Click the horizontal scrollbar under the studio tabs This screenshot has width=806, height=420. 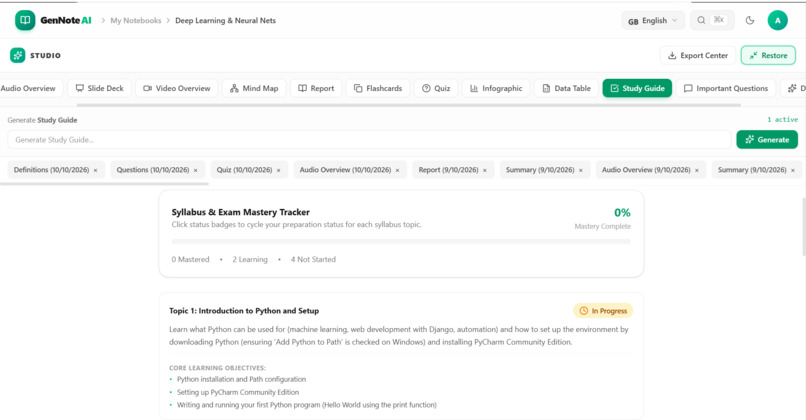409,105
